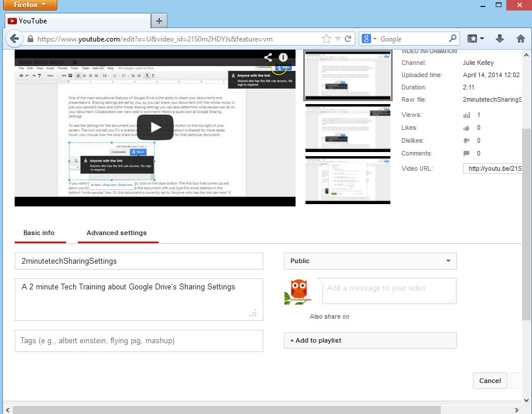Viewport: 532px width, 414px height.
Task: Click the message box resize grip handle
Action: coord(451,300)
